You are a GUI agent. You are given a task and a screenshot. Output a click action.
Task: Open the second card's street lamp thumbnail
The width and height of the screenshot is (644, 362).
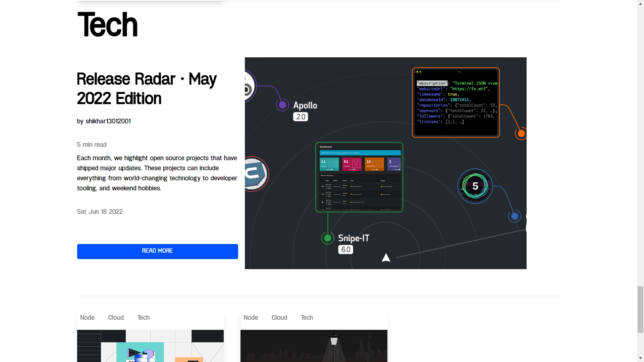click(x=314, y=346)
